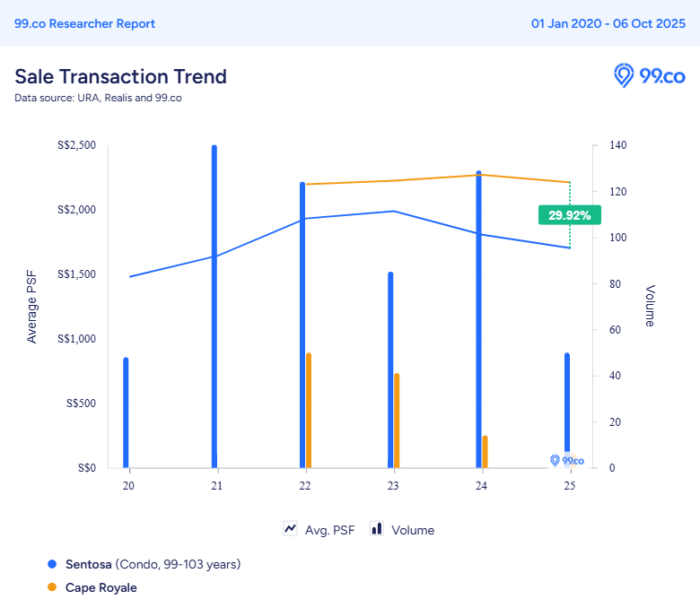Toggle the Volume legend label
This screenshot has width=700, height=599.
[x=413, y=530]
